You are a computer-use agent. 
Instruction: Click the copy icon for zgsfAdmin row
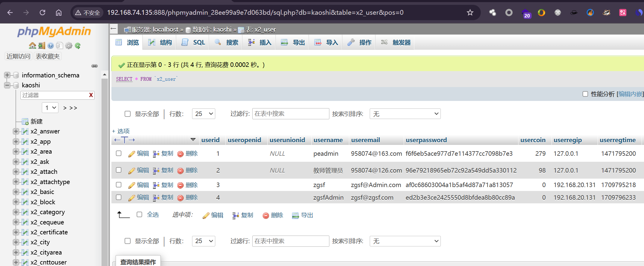(156, 198)
